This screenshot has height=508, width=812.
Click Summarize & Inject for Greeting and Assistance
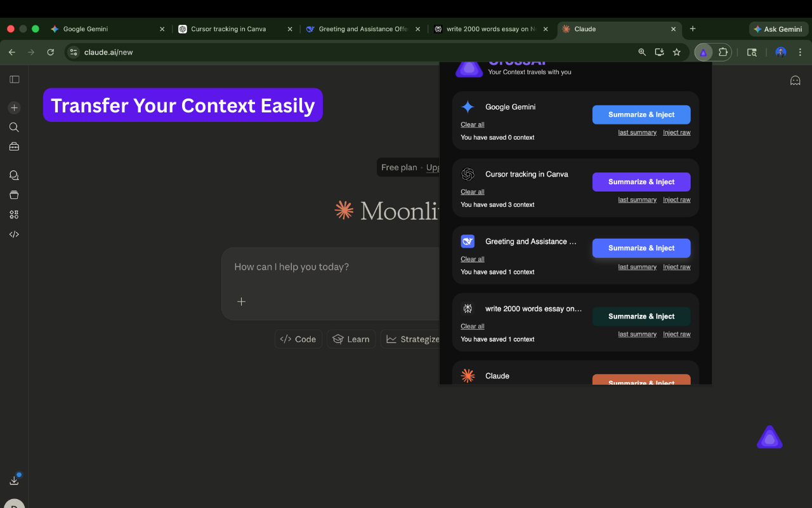coord(641,248)
